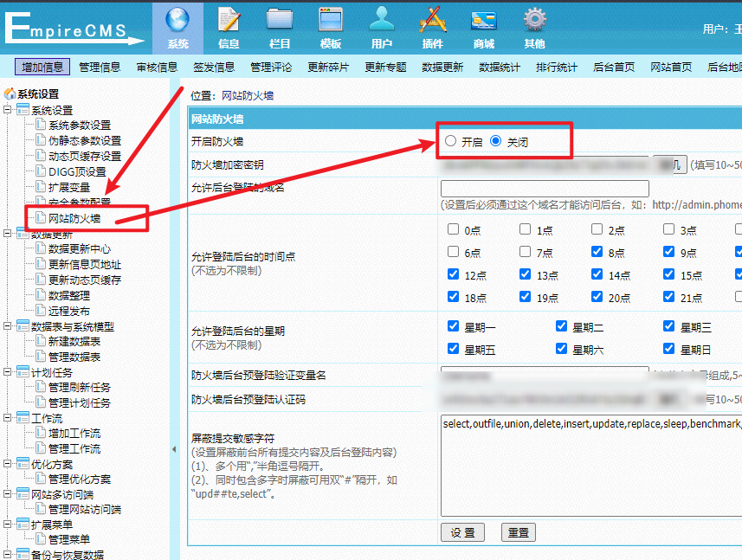The width and height of the screenshot is (742, 560).
Task: Uncheck the 12点 login time checkbox
Action: point(454,274)
